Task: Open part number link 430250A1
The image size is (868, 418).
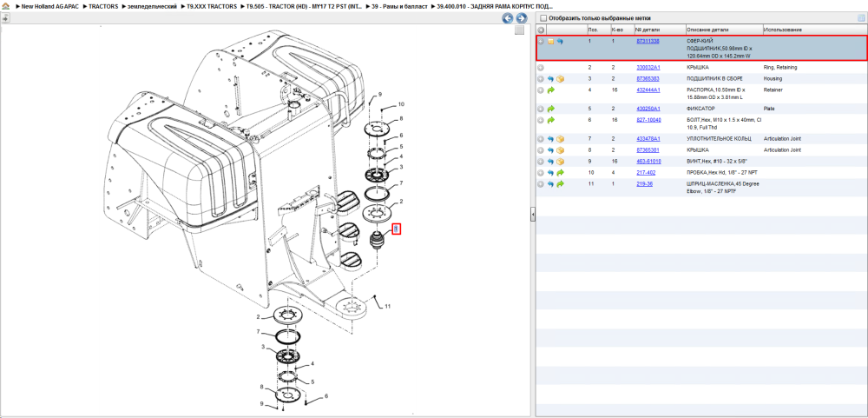Action: 648,109
